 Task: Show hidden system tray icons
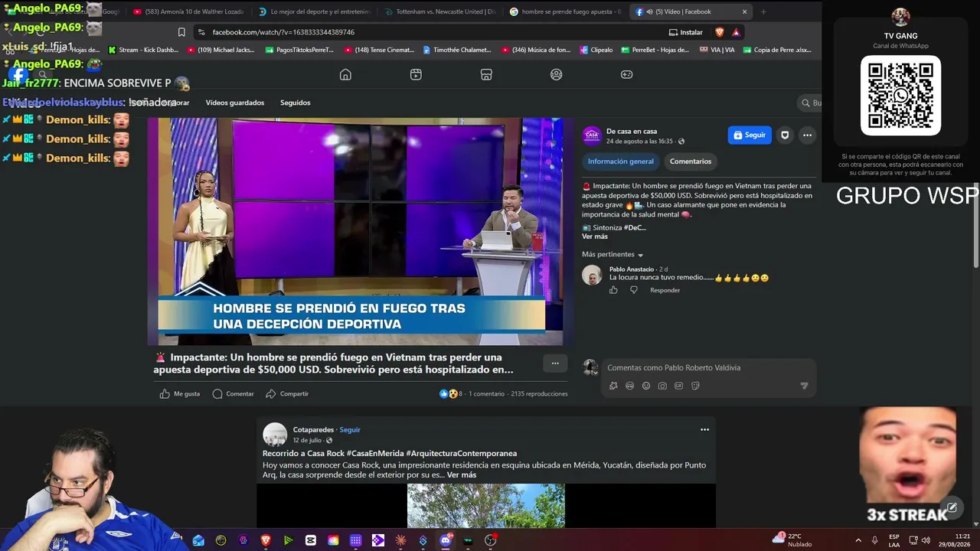(860, 540)
